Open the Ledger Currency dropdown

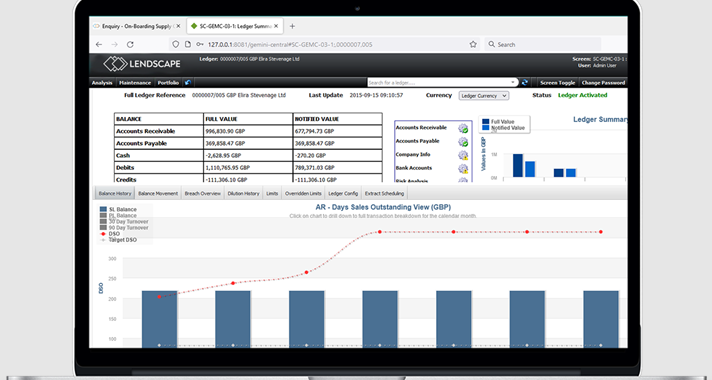484,96
